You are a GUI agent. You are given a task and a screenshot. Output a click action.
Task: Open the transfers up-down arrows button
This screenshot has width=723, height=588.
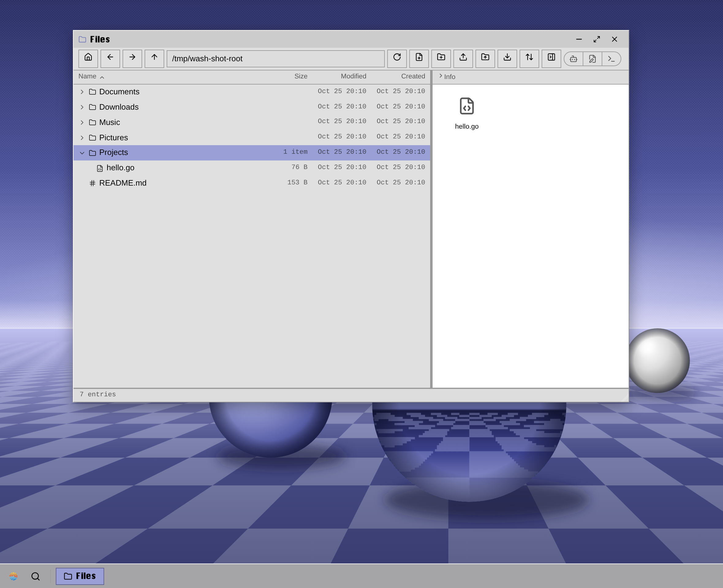pyautogui.click(x=529, y=58)
